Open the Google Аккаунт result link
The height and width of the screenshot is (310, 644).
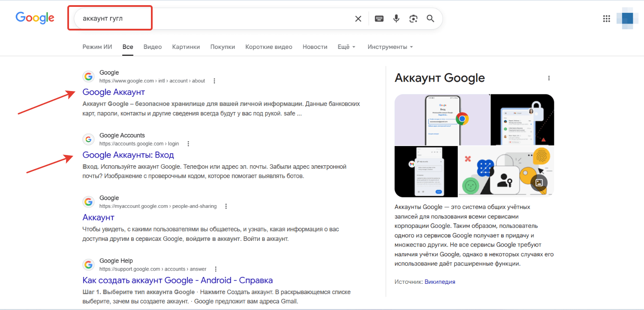point(114,92)
